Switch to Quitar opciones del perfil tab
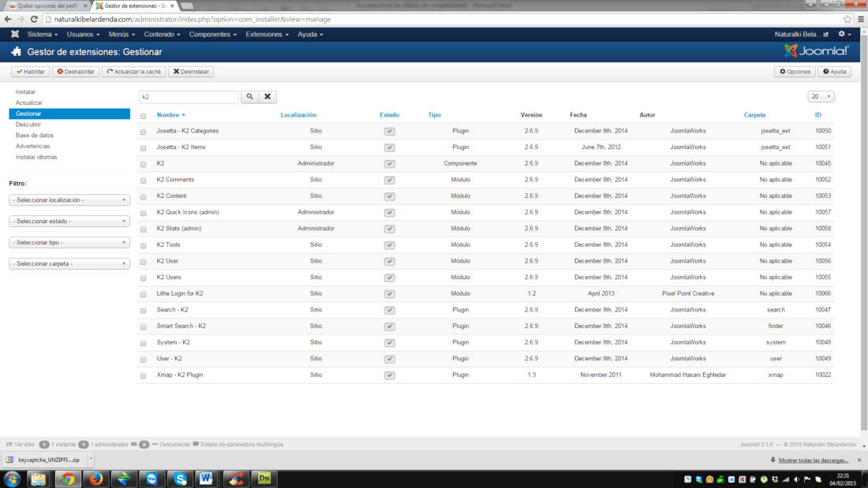This screenshot has height=488, width=868. (x=47, y=6)
